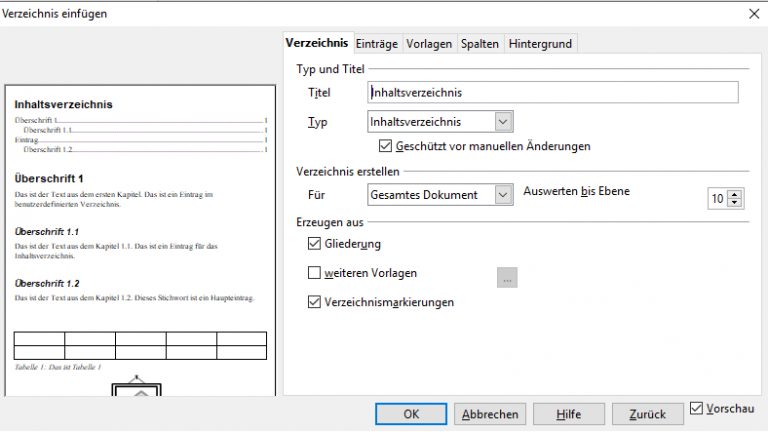Click the Auswerten bis Ebene label
Viewport: 768px width, 432px height.
[576, 191]
